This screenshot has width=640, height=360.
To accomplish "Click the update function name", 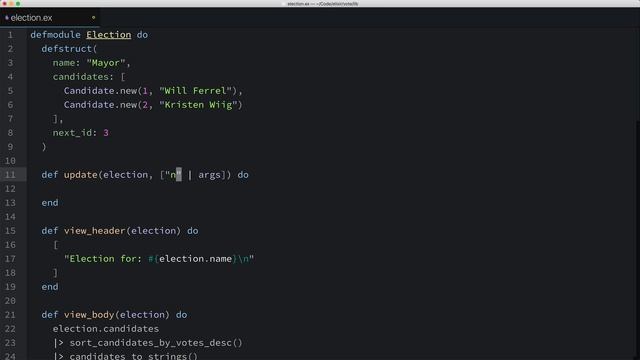I will pyautogui.click(x=80, y=175).
